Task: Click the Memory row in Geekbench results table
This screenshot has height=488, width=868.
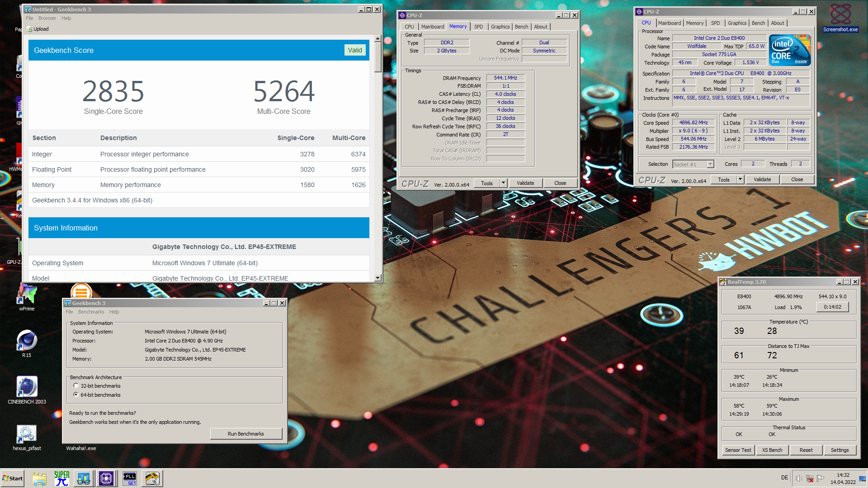Action: click(x=199, y=185)
